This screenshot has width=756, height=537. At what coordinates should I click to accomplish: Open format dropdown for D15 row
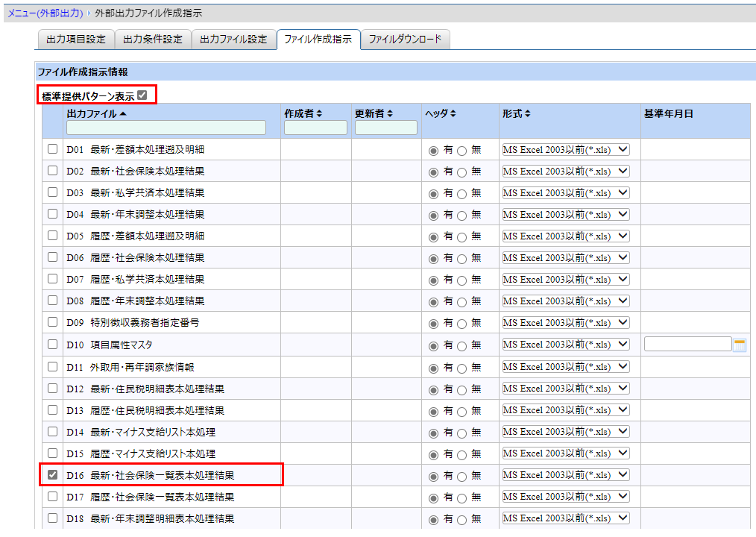(566, 453)
